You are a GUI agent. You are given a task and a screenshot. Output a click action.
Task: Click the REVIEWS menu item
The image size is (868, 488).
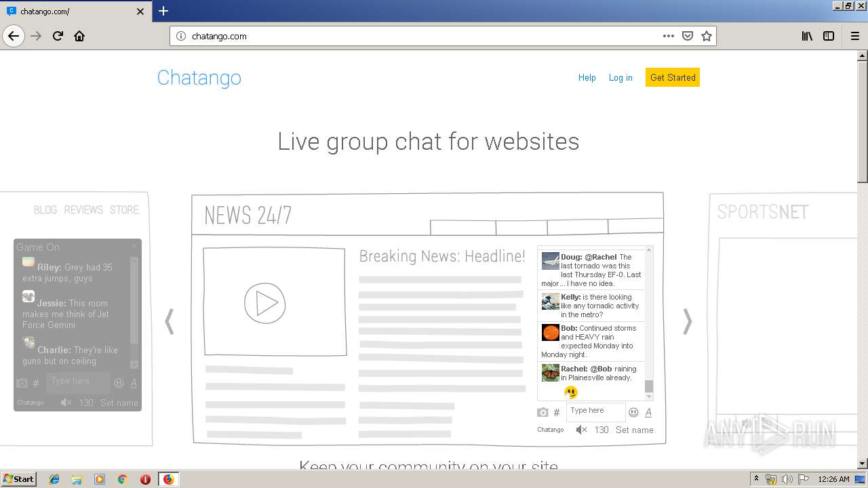tap(83, 210)
